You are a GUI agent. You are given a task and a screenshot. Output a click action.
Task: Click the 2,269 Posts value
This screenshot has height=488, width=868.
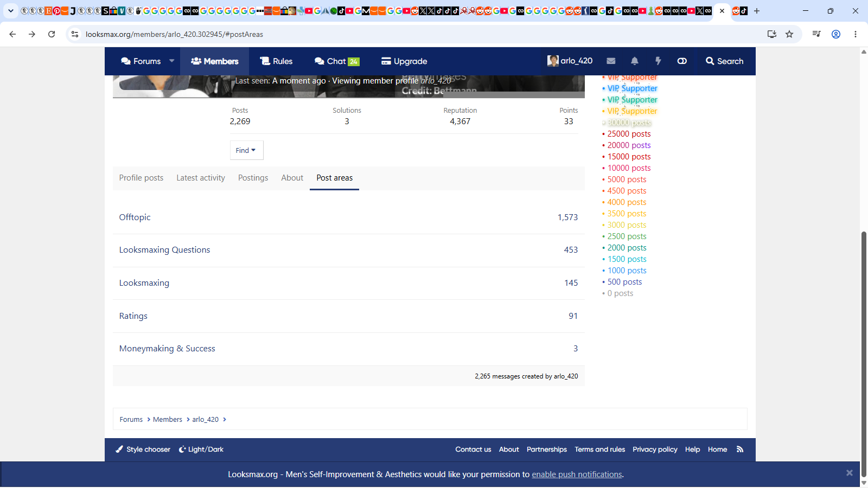click(x=240, y=121)
